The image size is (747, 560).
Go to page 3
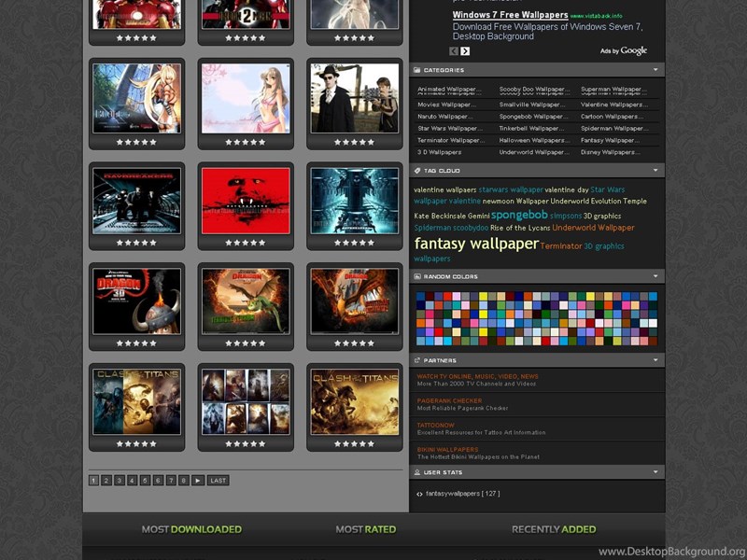(120, 481)
